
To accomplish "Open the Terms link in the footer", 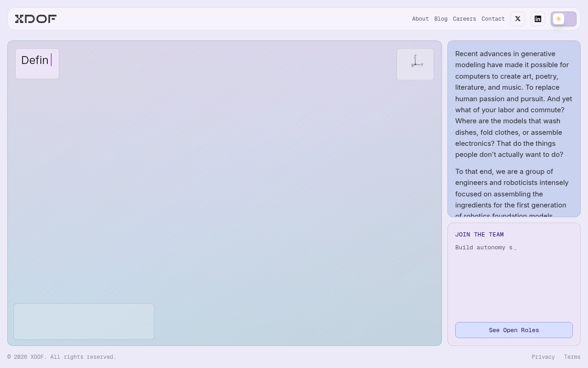I will coord(572,357).
